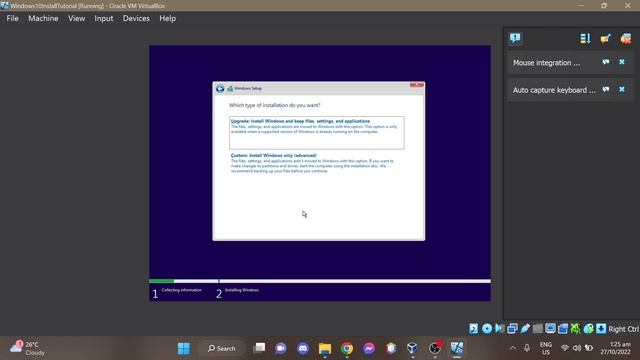
Task: Open OBS Studio from taskbar
Action: coord(435,348)
